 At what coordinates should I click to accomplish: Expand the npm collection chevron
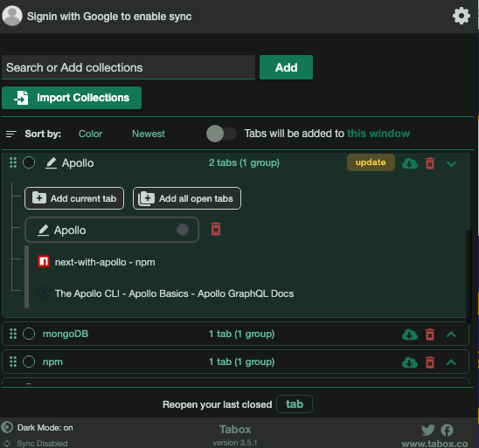coord(451,362)
